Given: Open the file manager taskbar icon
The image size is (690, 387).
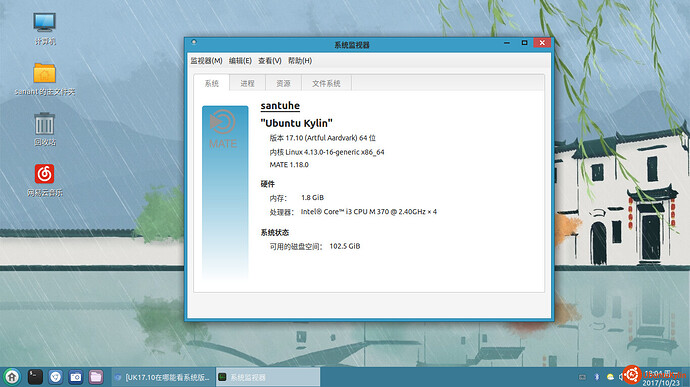Looking at the screenshot, I should click(96, 377).
